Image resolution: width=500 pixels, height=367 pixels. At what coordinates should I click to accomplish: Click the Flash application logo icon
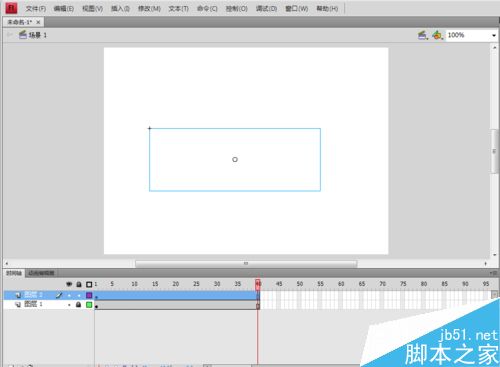11,8
